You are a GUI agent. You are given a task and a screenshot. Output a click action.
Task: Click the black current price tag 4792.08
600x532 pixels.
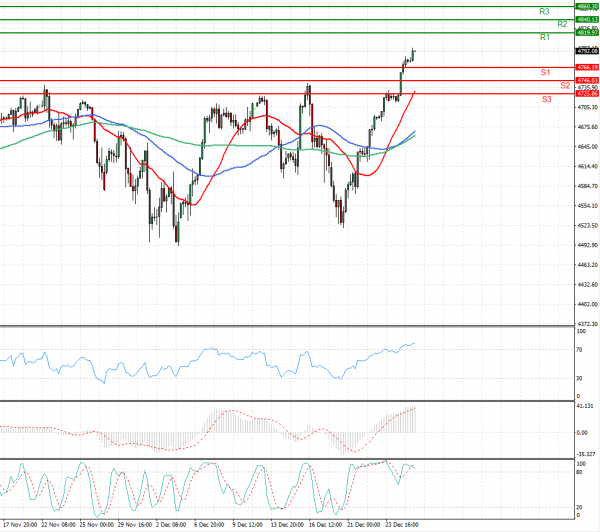(587, 51)
